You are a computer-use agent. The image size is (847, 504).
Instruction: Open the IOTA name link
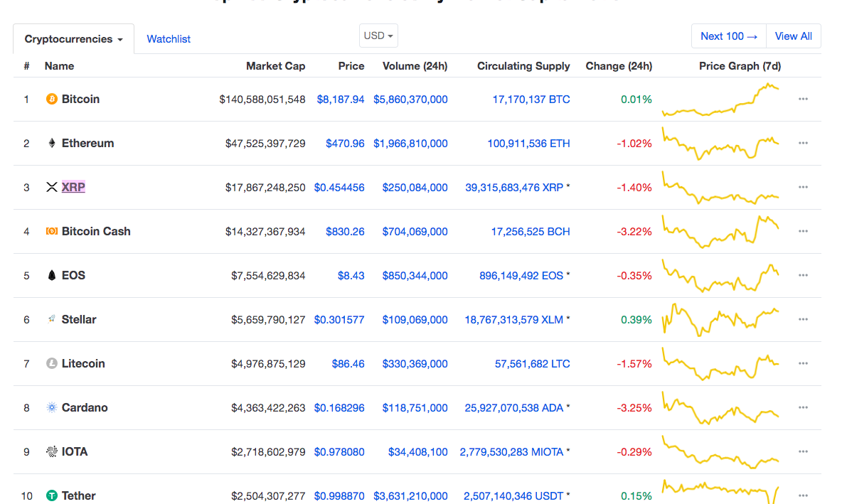coord(75,451)
